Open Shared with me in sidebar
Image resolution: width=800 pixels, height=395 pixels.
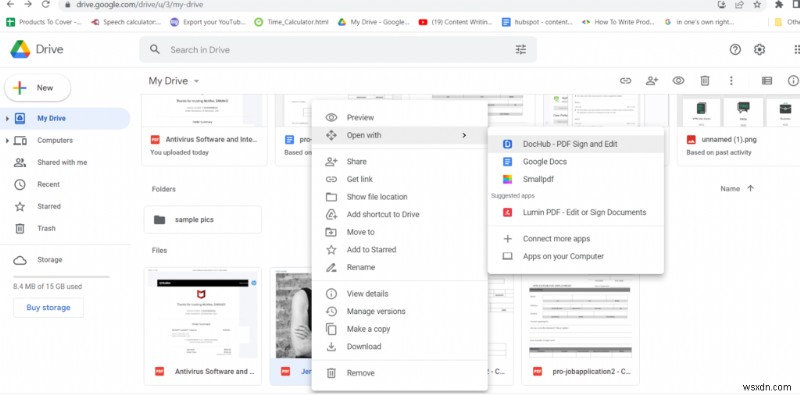point(62,162)
